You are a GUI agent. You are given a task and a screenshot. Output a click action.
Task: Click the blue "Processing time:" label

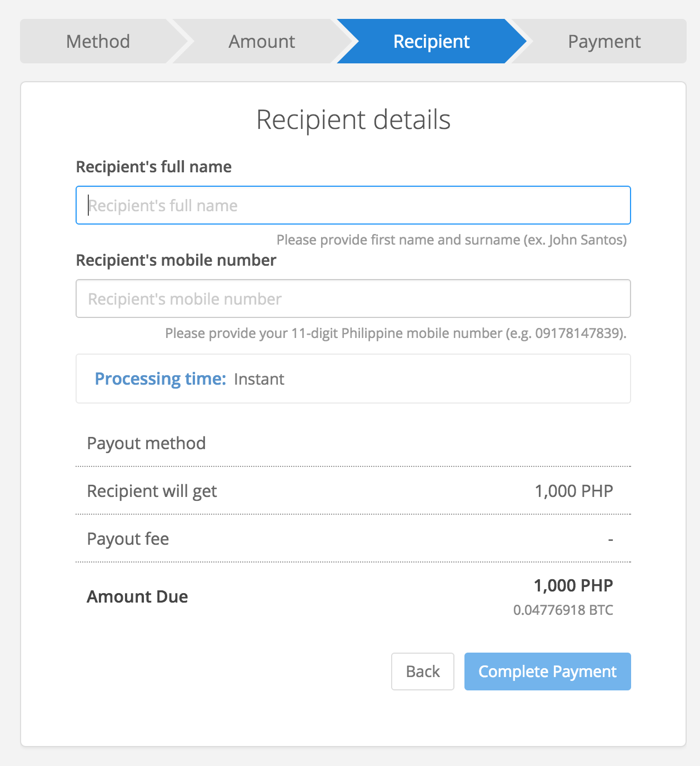160,379
